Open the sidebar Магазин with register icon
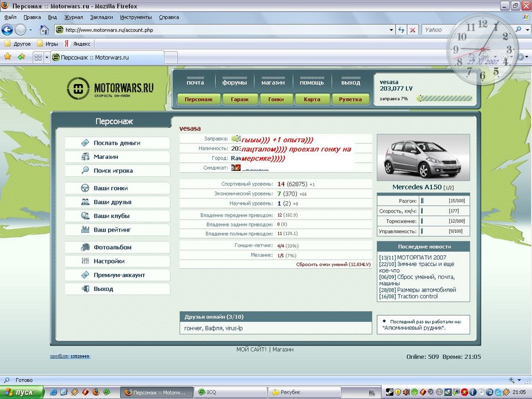 [117, 157]
